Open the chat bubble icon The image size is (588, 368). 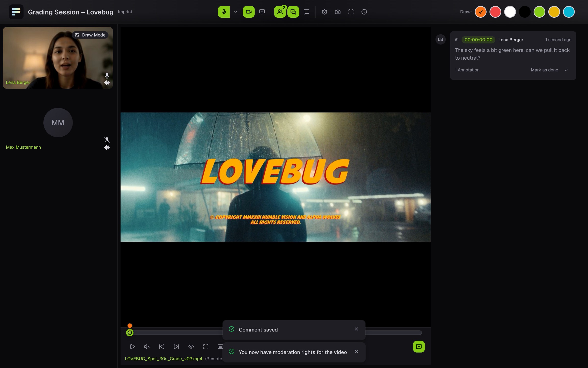306,12
